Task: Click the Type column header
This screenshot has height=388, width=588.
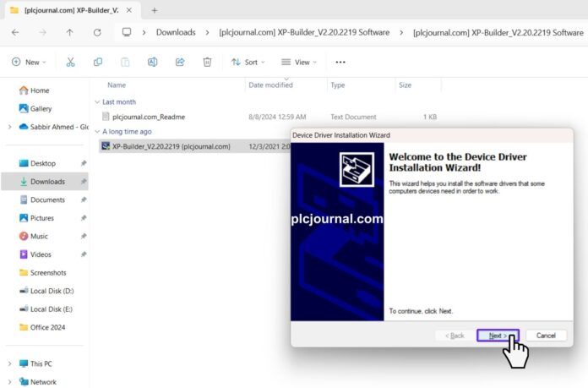Action: coord(337,85)
